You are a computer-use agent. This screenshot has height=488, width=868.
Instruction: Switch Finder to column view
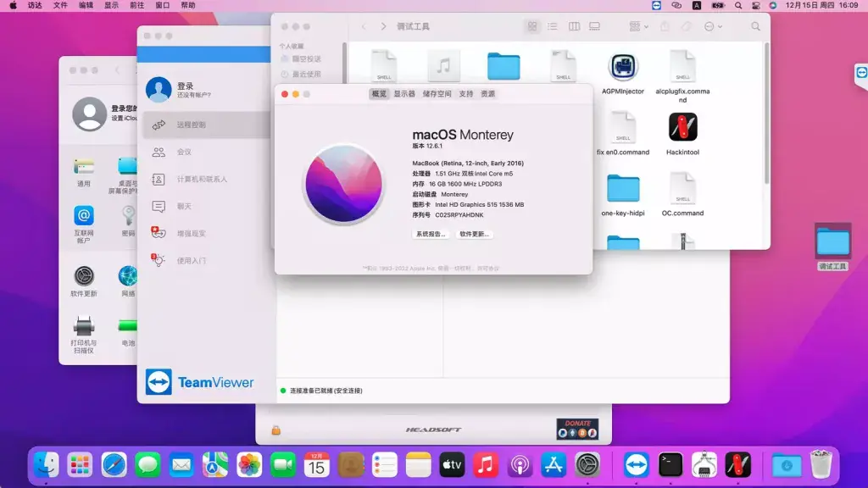[574, 26]
